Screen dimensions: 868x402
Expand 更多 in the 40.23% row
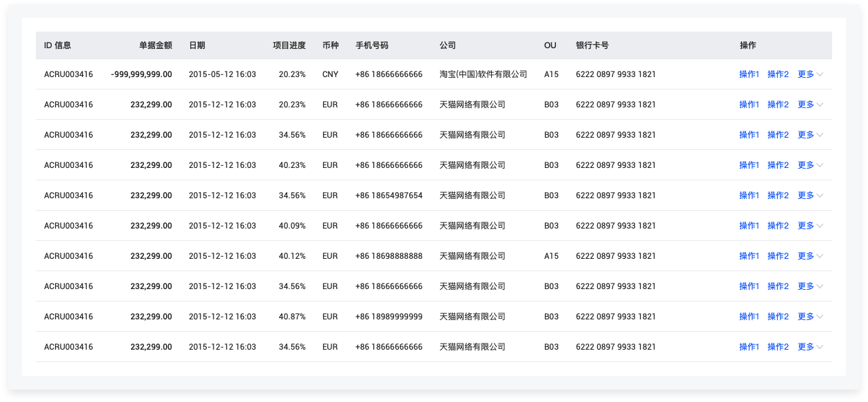tap(810, 165)
